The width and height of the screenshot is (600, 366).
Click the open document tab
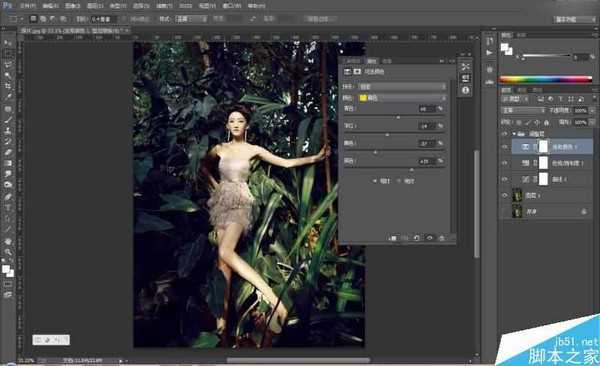(76, 30)
